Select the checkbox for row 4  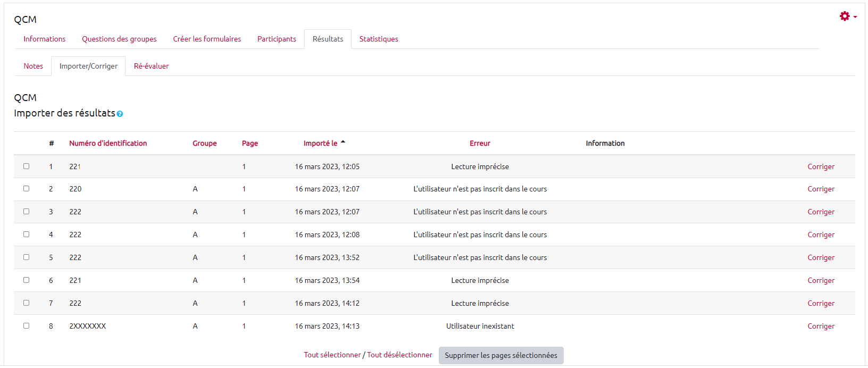click(x=26, y=234)
